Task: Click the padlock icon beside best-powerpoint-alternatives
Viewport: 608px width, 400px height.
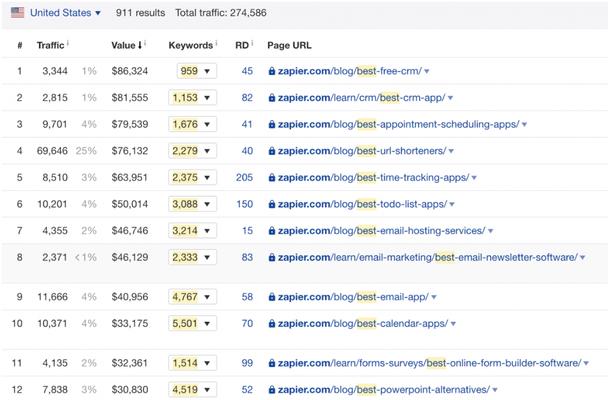Action: click(x=272, y=390)
